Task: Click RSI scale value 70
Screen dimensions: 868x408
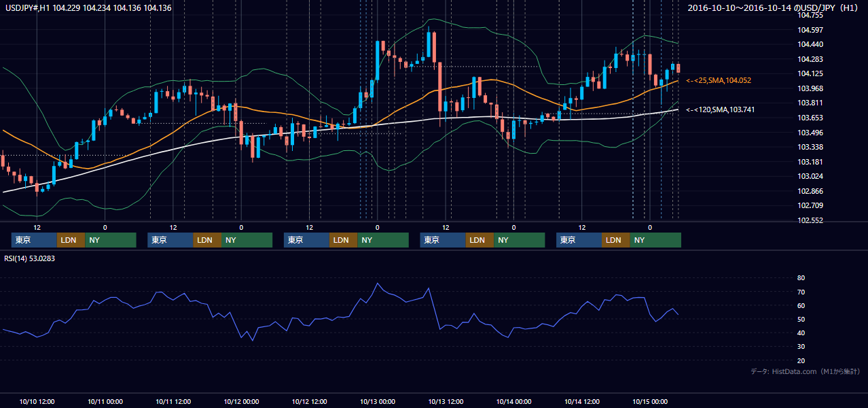Action: [801, 292]
